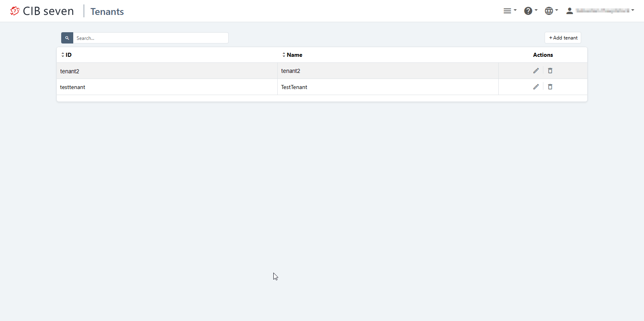Screen dimensions: 644x321
Task: Sort the table by Name column
Action: tap(292, 55)
